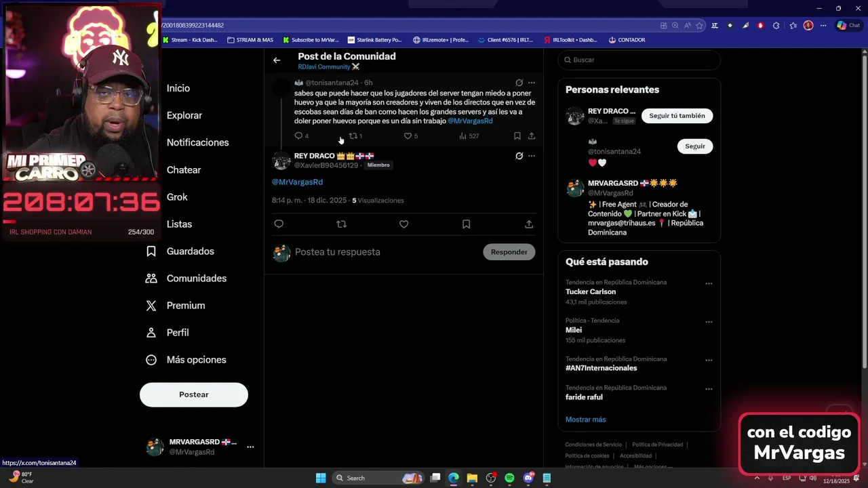Open Notificaciones in the sidebar
868x488 pixels.
(197, 142)
